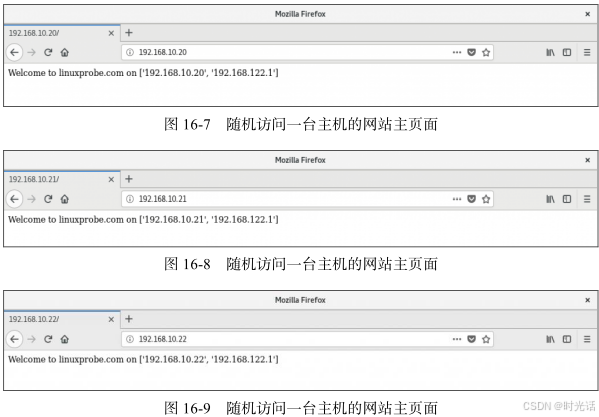
Task: Open new tab in 192.168.10.20 window
Action: [129, 33]
